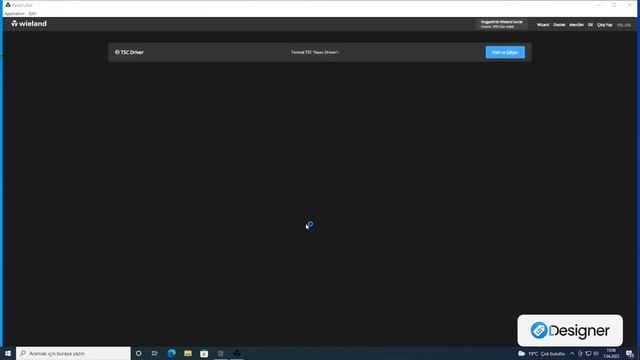Open the Windows Start menu

coord(8,353)
